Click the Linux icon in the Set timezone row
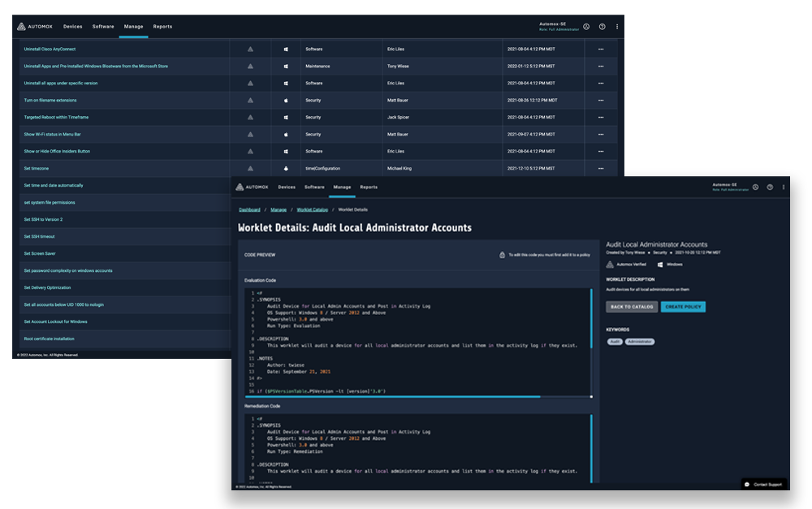Viewport: 812px width, 509px height. [x=286, y=168]
